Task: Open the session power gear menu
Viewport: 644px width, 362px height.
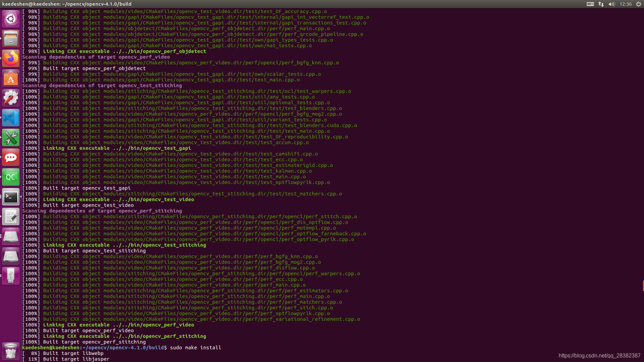Action: [x=638, y=4]
